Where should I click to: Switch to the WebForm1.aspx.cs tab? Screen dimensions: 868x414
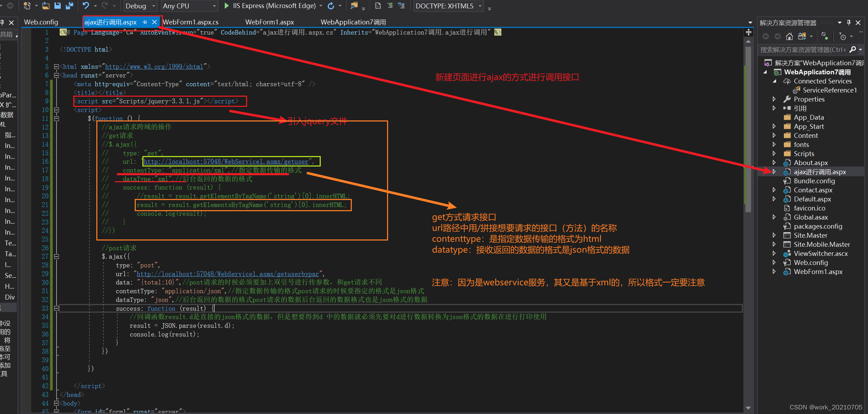click(191, 22)
